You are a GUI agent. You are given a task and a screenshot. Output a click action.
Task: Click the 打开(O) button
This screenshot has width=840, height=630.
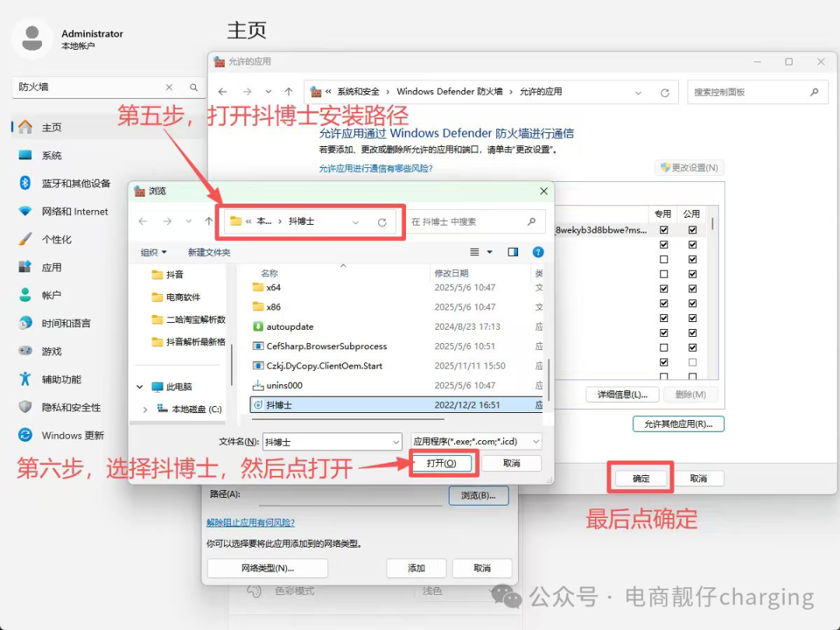coord(443,463)
